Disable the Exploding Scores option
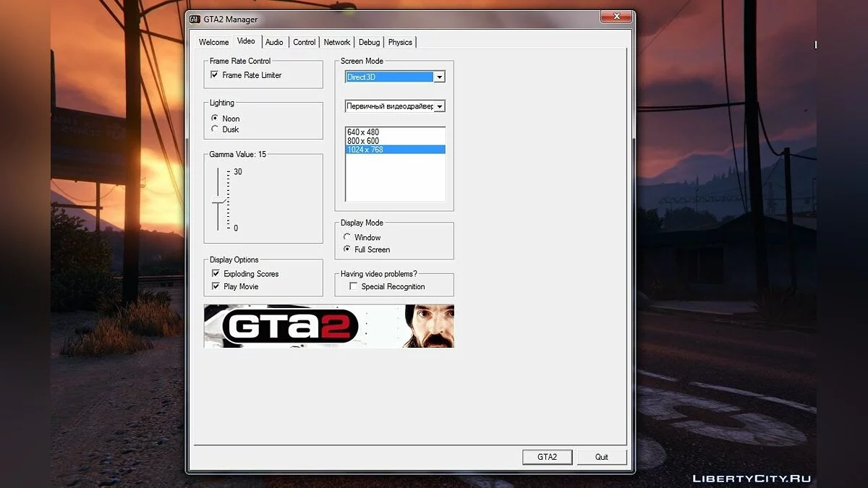Viewport: 868px width, 488px height. pos(216,274)
